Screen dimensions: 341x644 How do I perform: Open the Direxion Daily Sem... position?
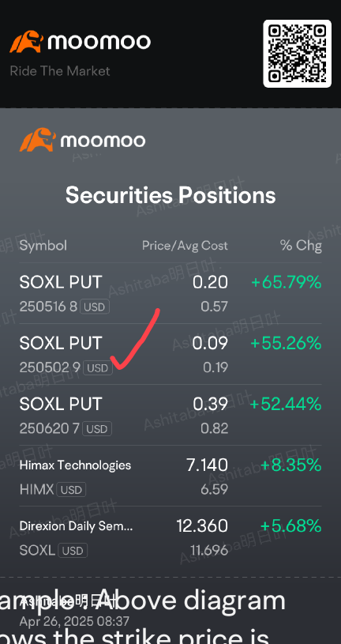170,537
